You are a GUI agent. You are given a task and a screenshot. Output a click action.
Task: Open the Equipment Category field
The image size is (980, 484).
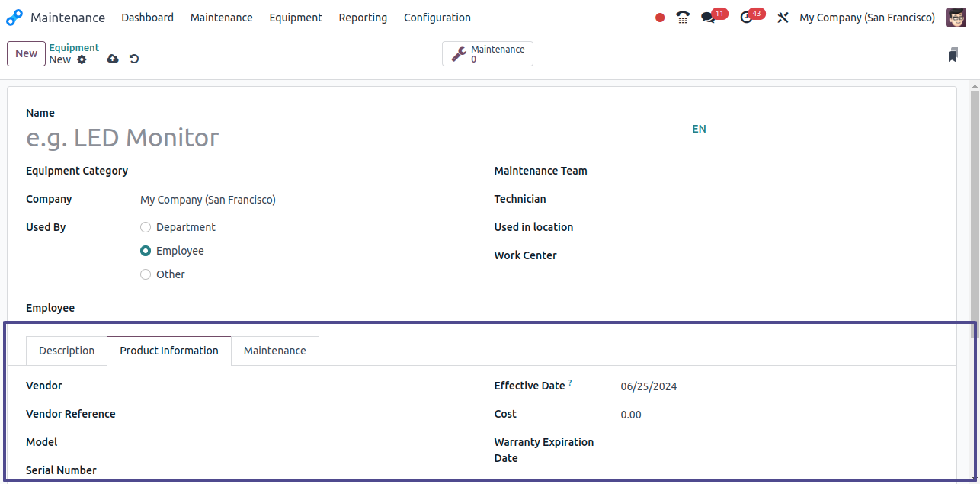coord(306,171)
